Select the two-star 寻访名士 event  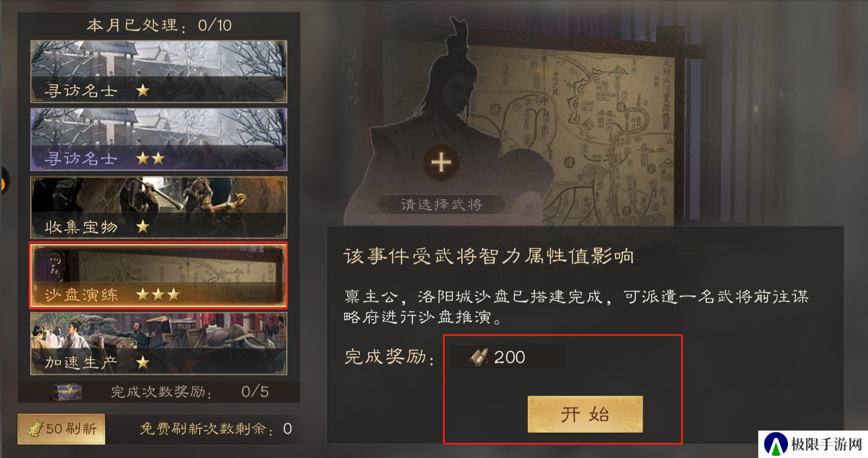click(159, 139)
